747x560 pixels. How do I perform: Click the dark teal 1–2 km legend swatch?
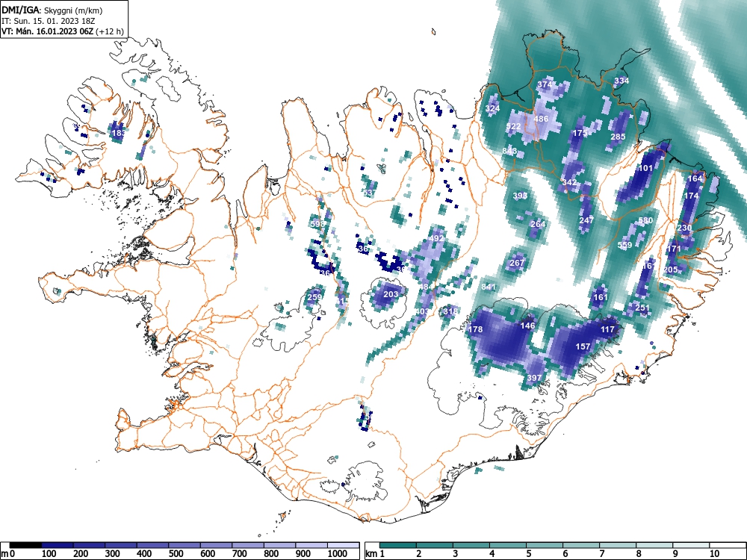[x=398, y=545]
